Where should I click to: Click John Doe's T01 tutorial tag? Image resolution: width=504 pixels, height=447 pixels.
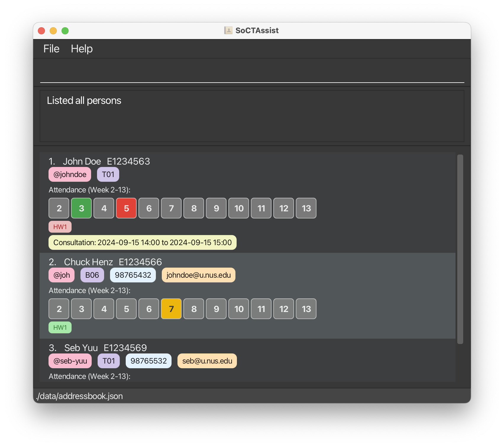(x=108, y=174)
